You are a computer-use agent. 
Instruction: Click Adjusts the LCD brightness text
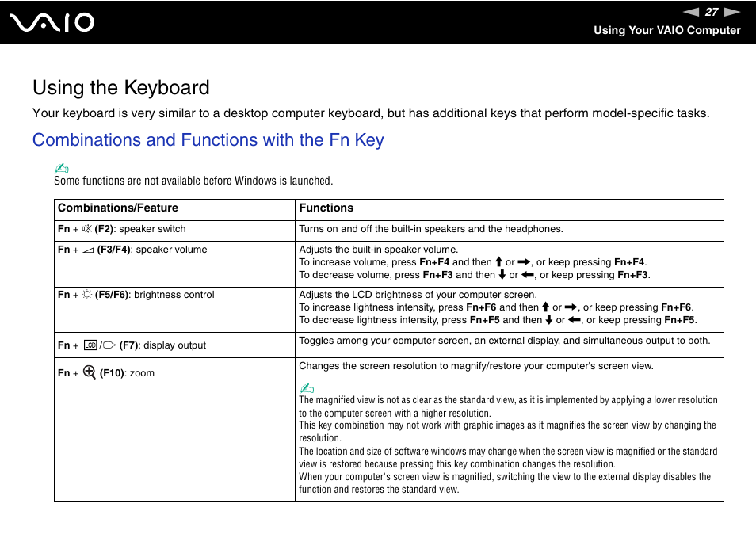click(418, 295)
